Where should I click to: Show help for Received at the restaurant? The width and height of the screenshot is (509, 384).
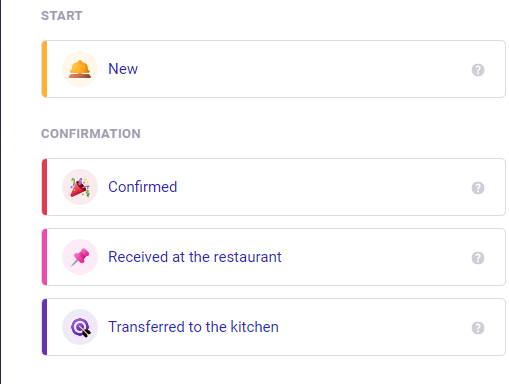[x=478, y=258]
